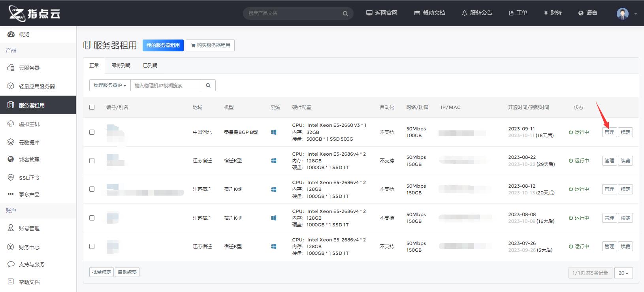Click 批量续费 button
The image size is (644, 292).
pyautogui.click(x=102, y=272)
